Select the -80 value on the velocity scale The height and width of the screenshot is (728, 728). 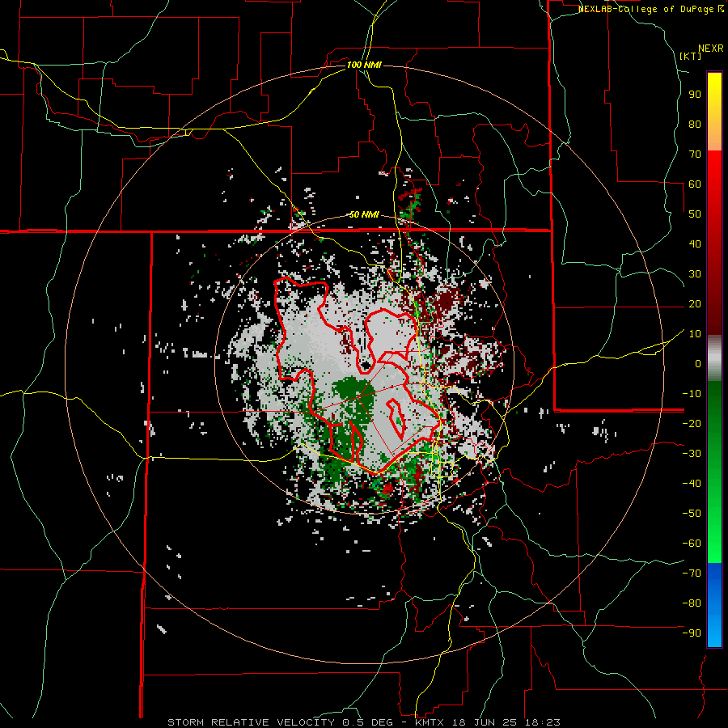(x=692, y=603)
